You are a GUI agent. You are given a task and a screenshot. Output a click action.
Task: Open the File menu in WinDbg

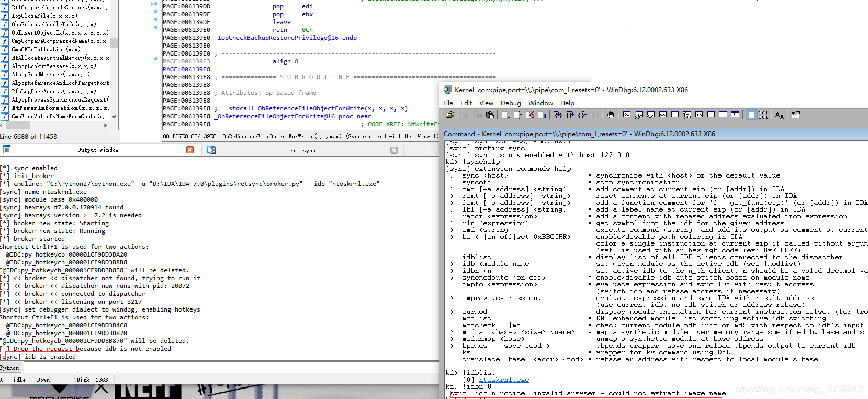[x=448, y=103]
